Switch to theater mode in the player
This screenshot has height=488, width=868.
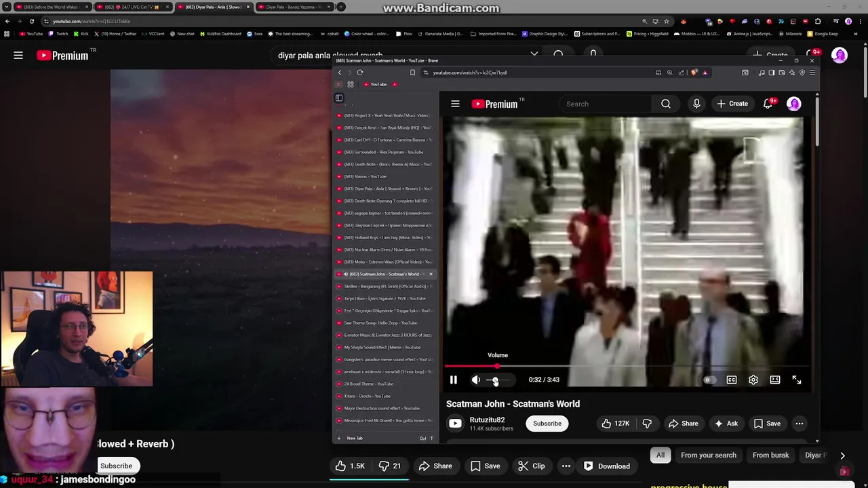[x=775, y=380]
